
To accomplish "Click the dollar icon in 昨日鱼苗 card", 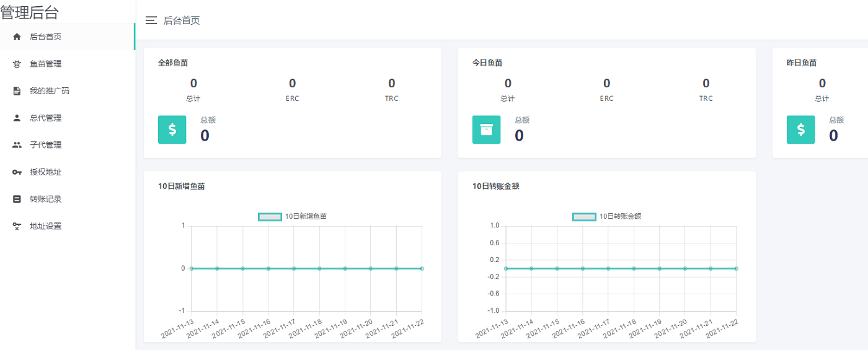I will coord(801,129).
